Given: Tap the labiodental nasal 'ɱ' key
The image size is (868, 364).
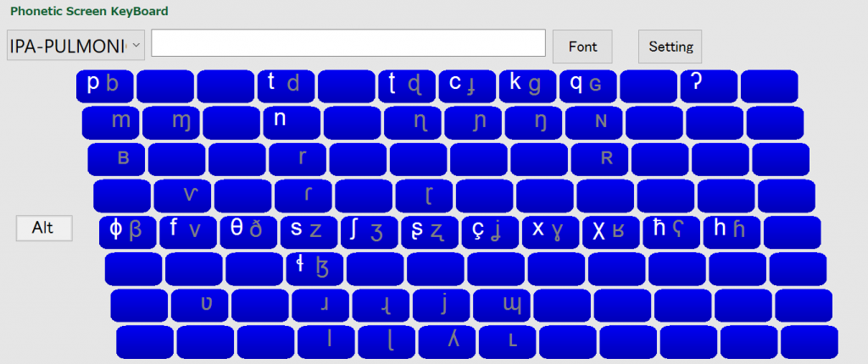Looking at the screenshot, I should pos(171,123).
